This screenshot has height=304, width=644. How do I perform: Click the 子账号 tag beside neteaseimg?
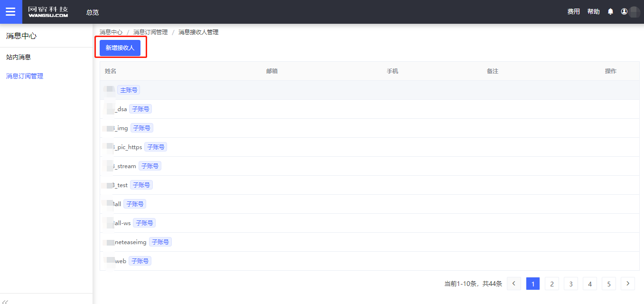click(x=160, y=242)
